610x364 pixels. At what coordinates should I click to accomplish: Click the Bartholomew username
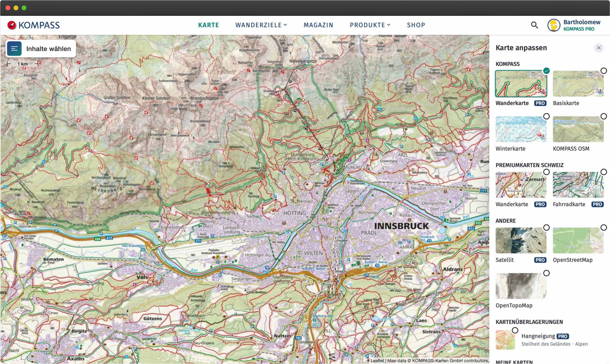582,22
